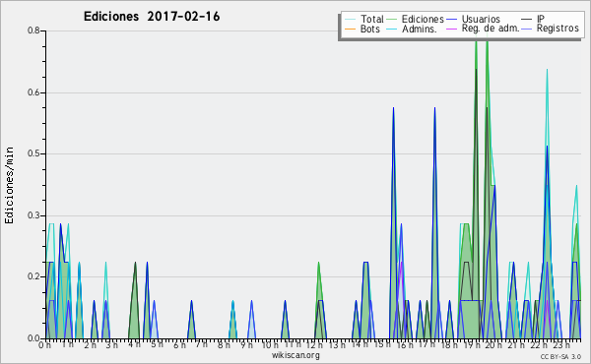Click the 0.8 y-axis value

point(33,30)
